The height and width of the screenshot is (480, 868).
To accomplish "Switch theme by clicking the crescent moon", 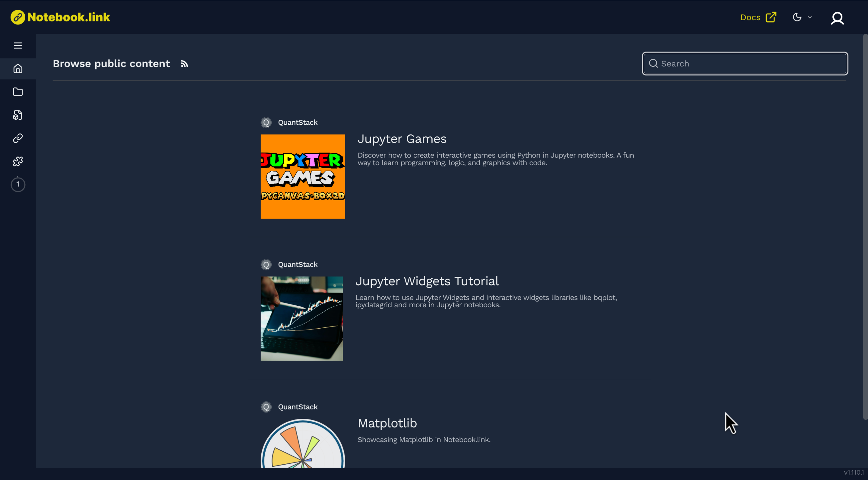I will [x=797, y=17].
